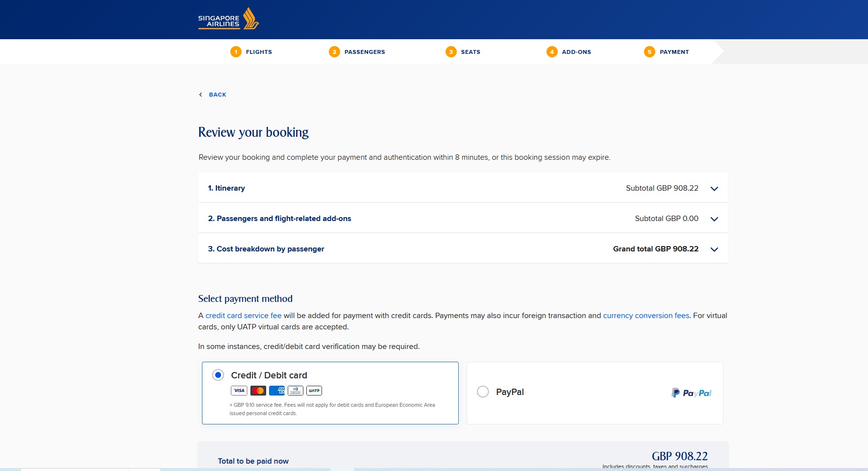The height and width of the screenshot is (471, 868).
Task: Click the 'PayPal' option label
Action: [x=510, y=392]
